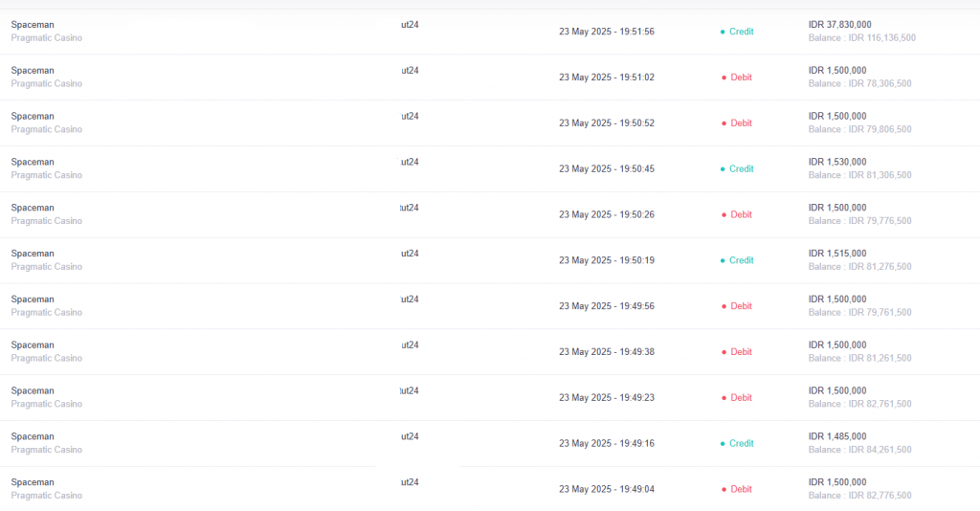Click Spaceman game name in the top row
This screenshot has height=511, width=980.
pos(33,25)
